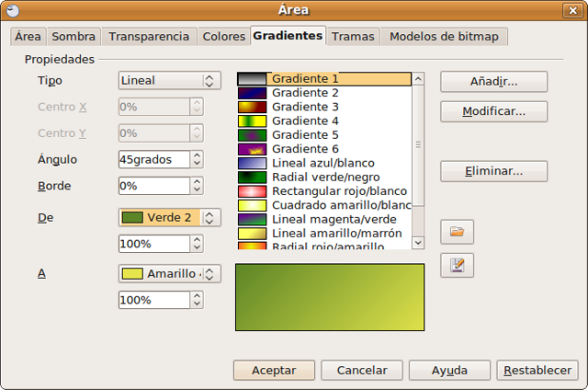The width and height of the screenshot is (588, 390).
Task: Switch to the Sombra tab
Action: coord(73,37)
